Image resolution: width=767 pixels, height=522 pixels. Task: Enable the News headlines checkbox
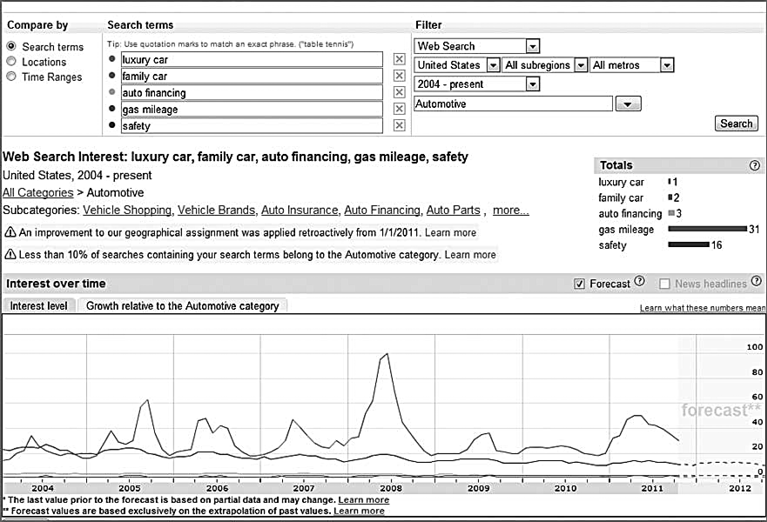tap(664, 284)
